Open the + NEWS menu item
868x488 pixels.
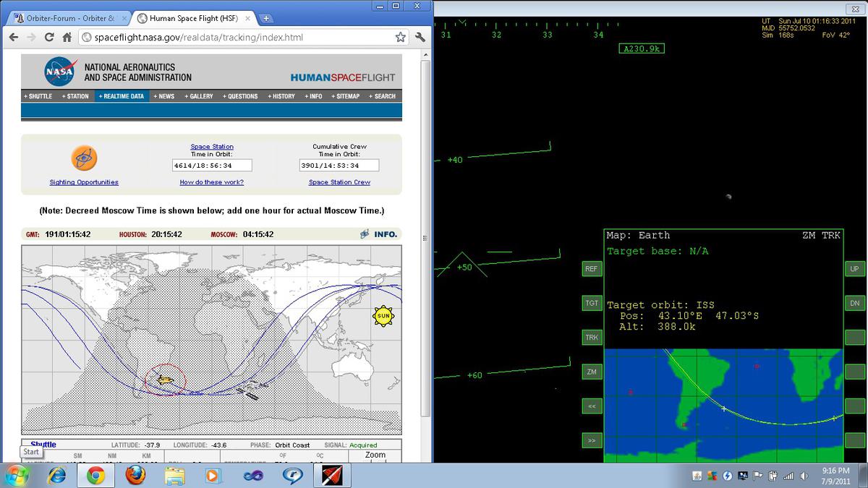pyautogui.click(x=163, y=96)
